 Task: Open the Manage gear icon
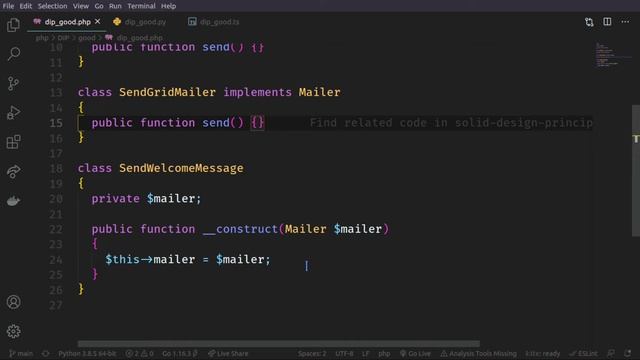13,331
